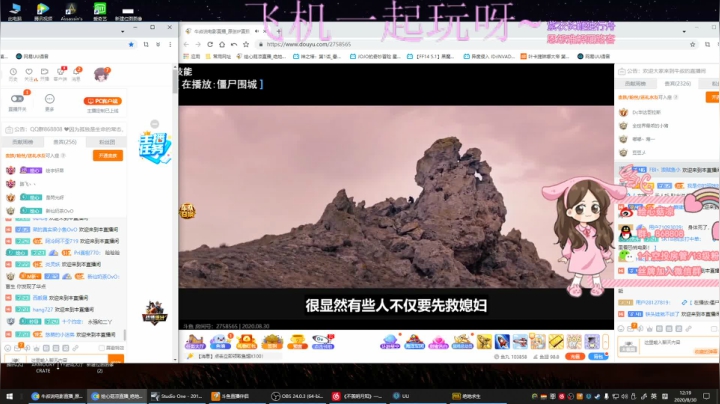720x404 pixels.
Task: Click the star icon beside the address bar
Action: click(x=246, y=45)
